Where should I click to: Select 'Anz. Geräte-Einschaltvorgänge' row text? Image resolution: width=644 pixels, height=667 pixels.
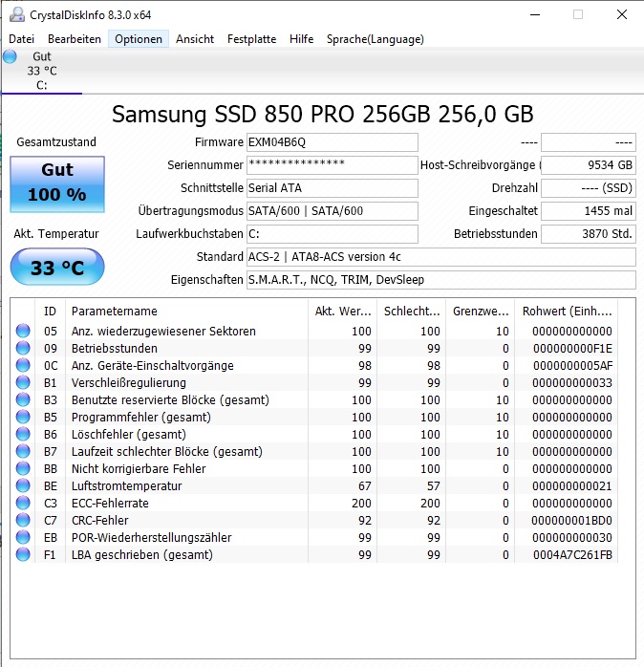click(x=152, y=366)
